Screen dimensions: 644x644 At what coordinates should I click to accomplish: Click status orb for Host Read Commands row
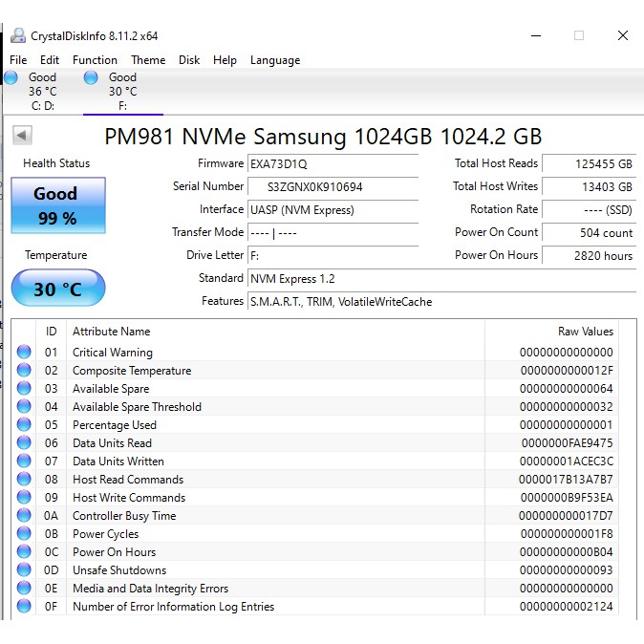coord(24,479)
